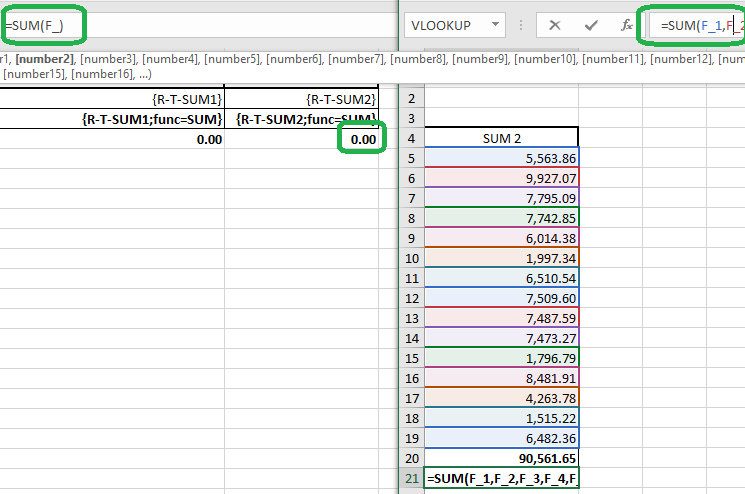745x494 pixels.
Task: Click the Enter checkmark formula icon
Action: 591,25
